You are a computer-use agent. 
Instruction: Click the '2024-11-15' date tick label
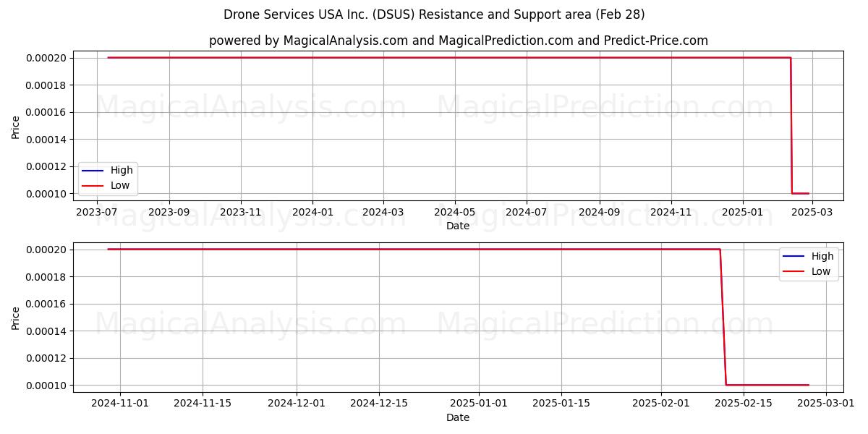click(x=203, y=404)
